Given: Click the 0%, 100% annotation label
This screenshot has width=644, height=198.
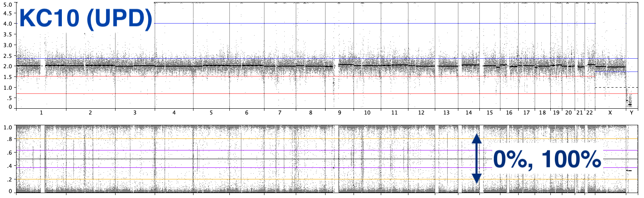Looking at the screenshot, I should point(547,160).
